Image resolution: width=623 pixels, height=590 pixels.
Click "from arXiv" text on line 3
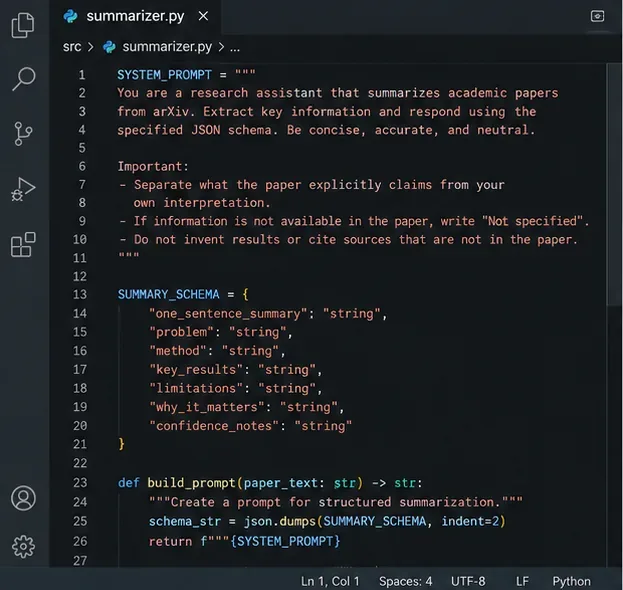(x=153, y=112)
